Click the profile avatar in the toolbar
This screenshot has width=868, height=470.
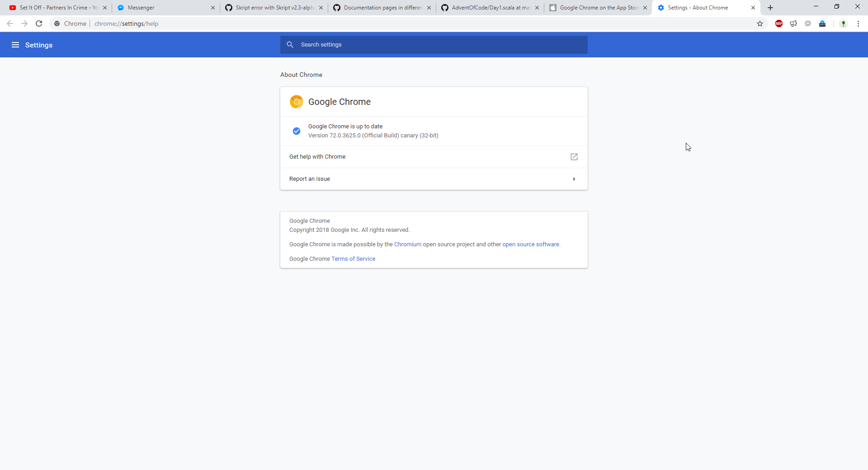[x=844, y=23]
